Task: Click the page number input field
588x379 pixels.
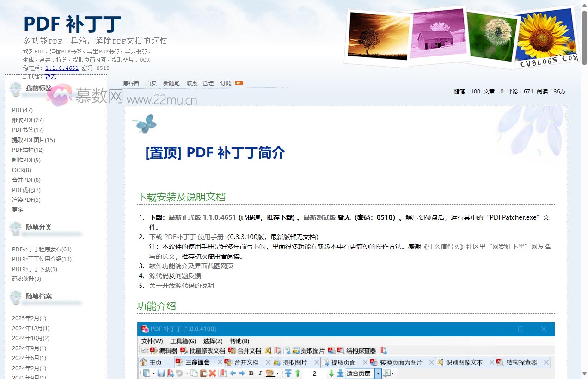Action: (x=313, y=373)
